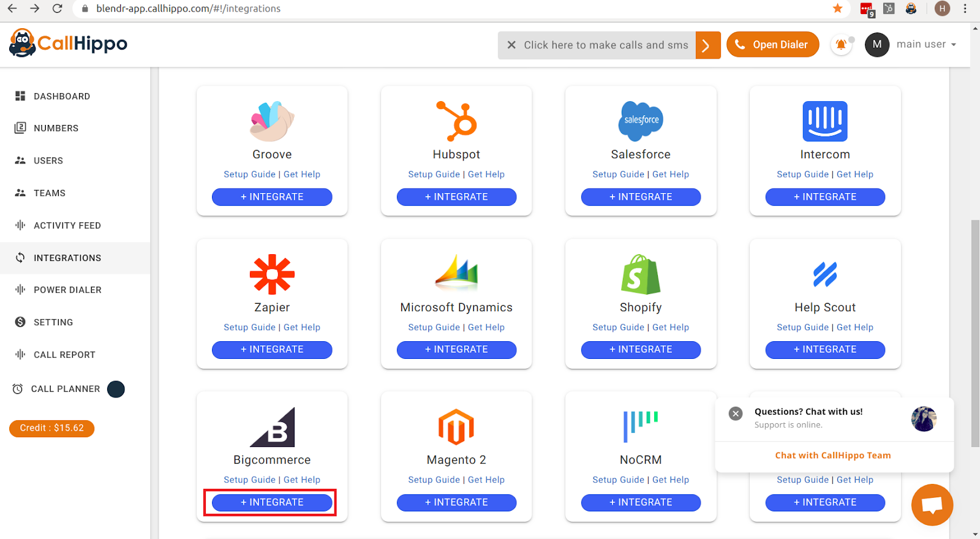Click the Groove logo icon
The image size is (980, 539).
(272, 121)
